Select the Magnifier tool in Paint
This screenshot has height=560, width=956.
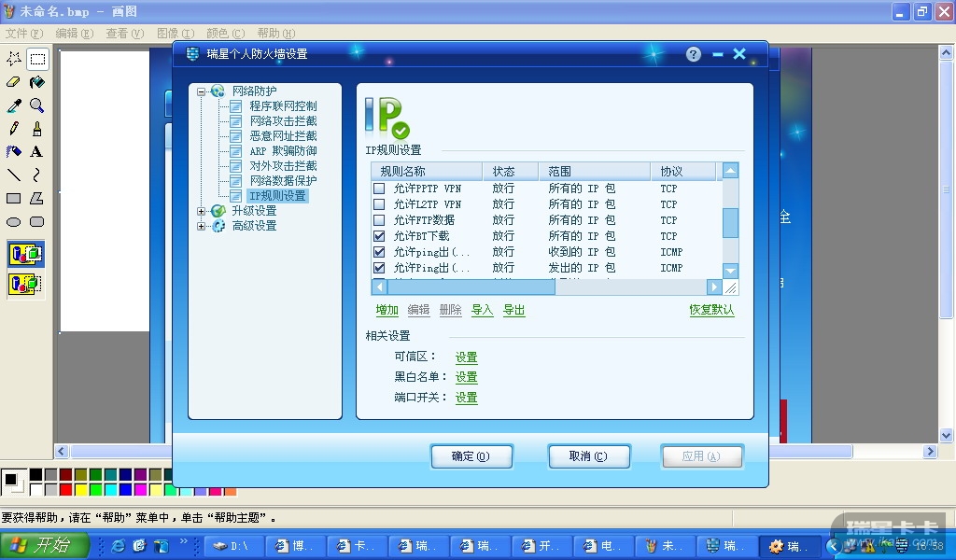point(37,105)
